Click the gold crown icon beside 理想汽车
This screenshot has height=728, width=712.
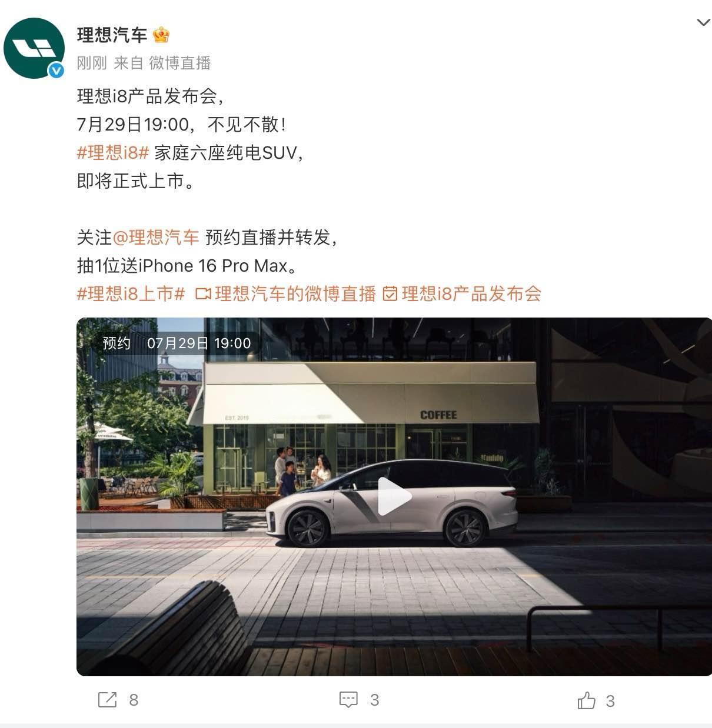(161, 35)
